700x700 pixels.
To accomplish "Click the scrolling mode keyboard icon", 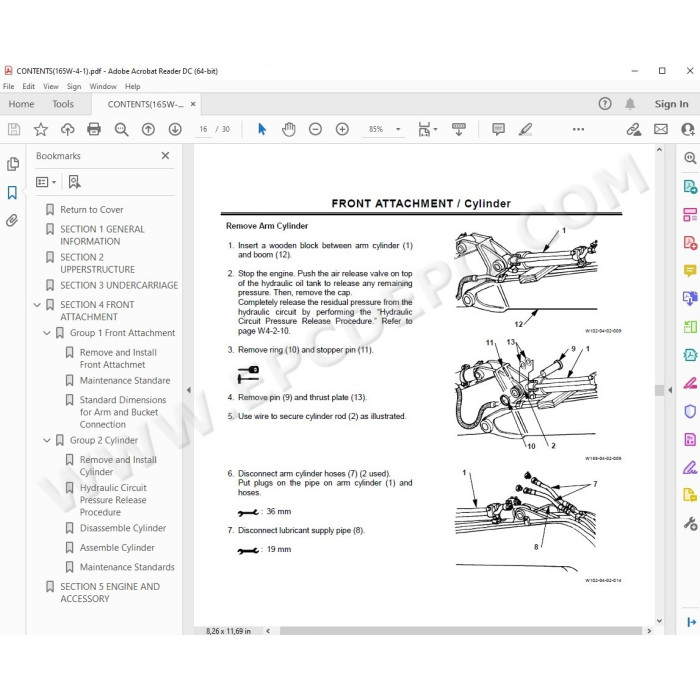I will click(458, 129).
